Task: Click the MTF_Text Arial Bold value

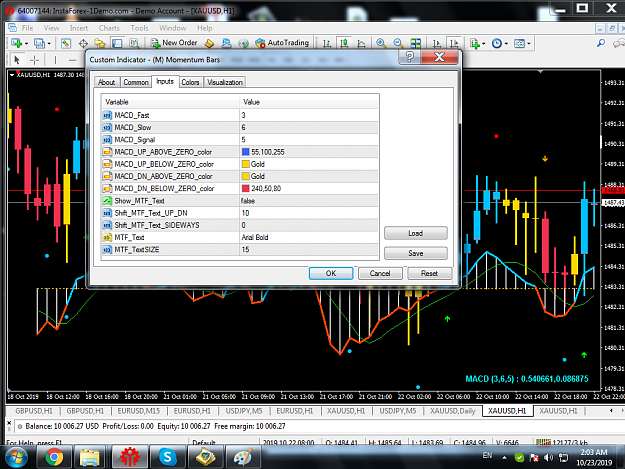Action: 309,237
